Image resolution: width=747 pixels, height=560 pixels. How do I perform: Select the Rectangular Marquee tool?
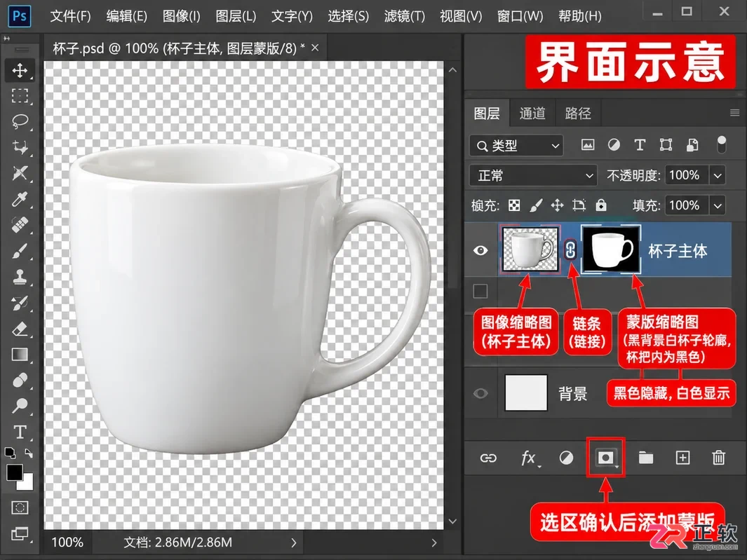pos(20,96)
